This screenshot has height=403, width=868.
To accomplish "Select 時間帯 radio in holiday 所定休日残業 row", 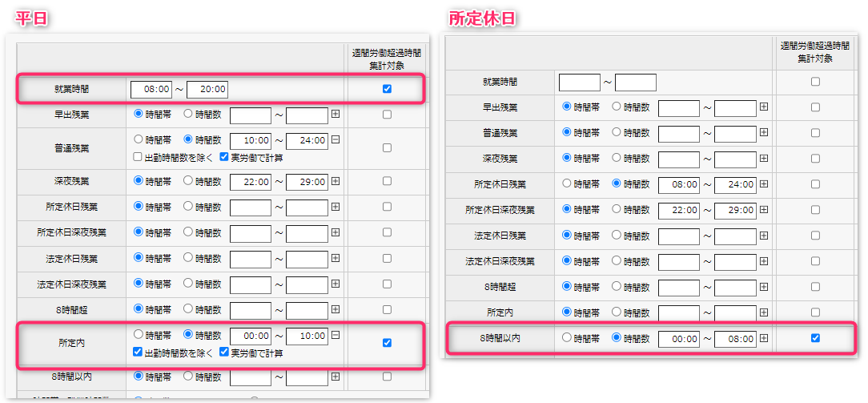I will click(x=568, y=183).
